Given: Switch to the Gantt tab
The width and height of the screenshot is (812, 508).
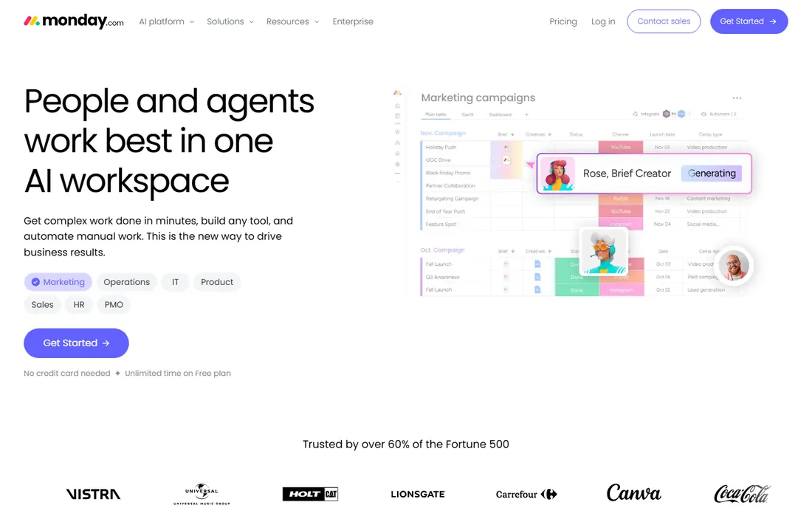Looking at the screenshot, I should coord(467,114).
